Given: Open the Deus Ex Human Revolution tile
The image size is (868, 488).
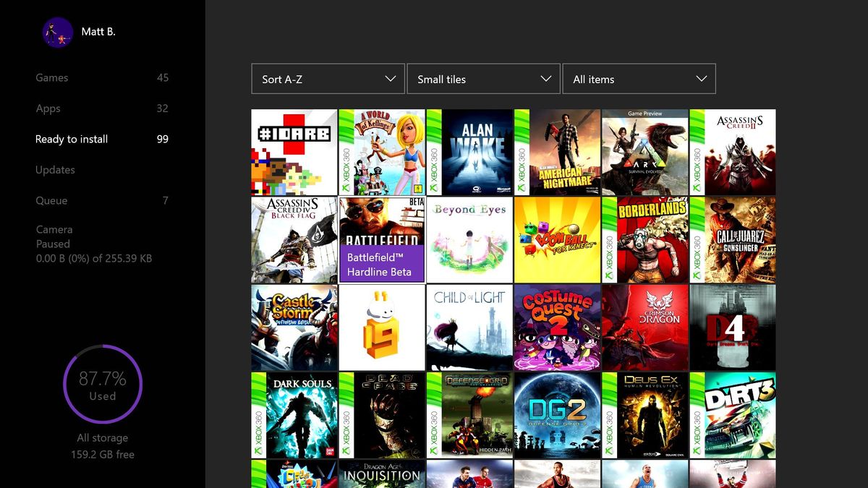Looking at the screenshot, I should tap(645, 415).
